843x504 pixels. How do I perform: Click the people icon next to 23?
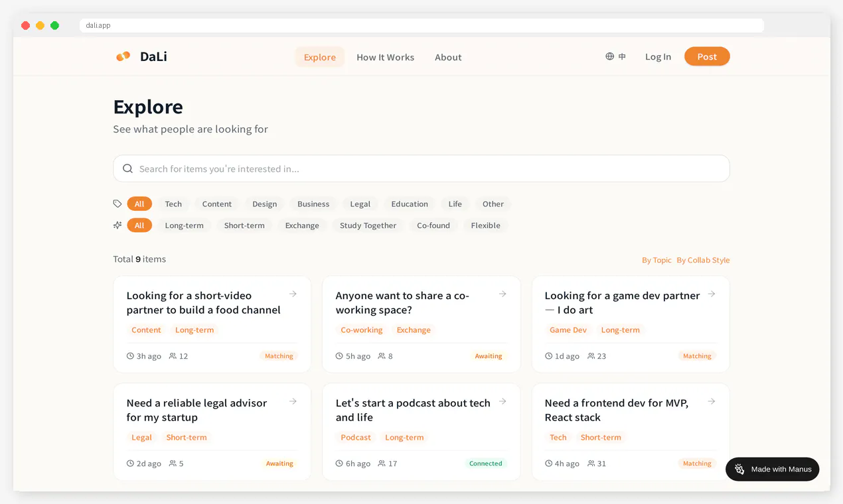(x=591, y=356)
